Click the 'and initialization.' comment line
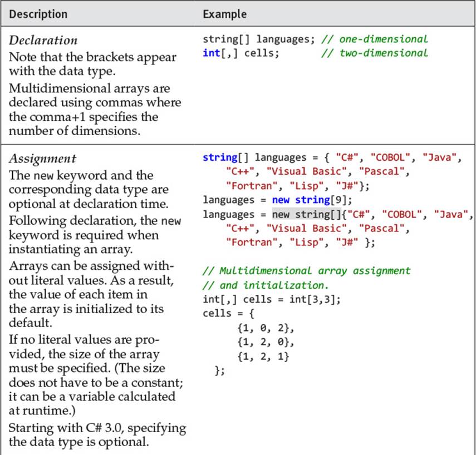476x455 pixels. (x=266, y=285)
